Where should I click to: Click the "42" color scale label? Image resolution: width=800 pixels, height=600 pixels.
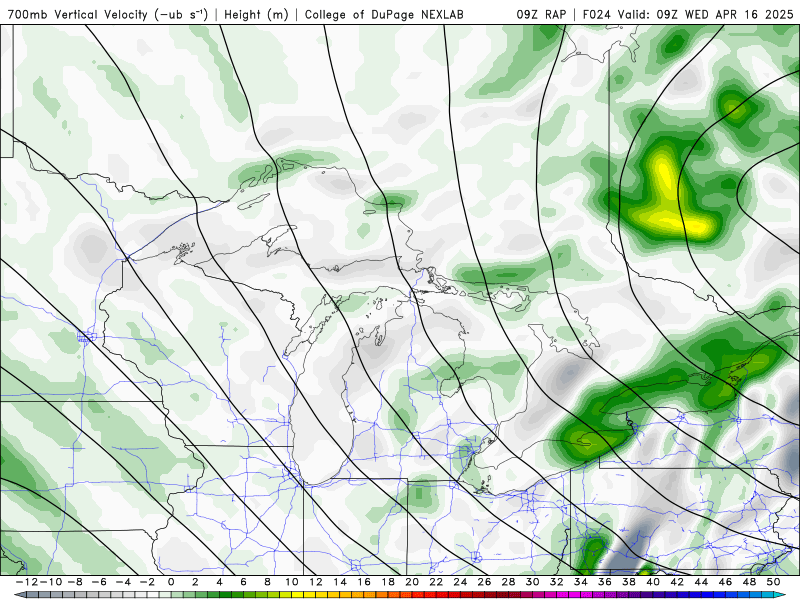[677, 582]
